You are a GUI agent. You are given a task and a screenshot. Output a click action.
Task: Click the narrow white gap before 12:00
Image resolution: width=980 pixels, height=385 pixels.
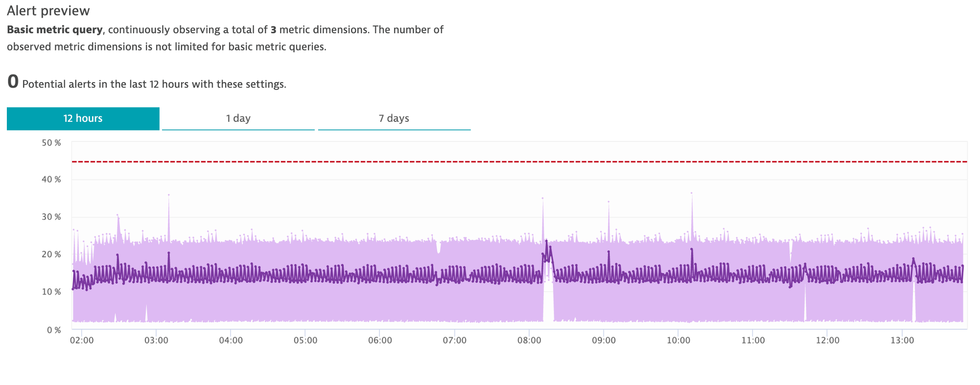pos(805,303)
